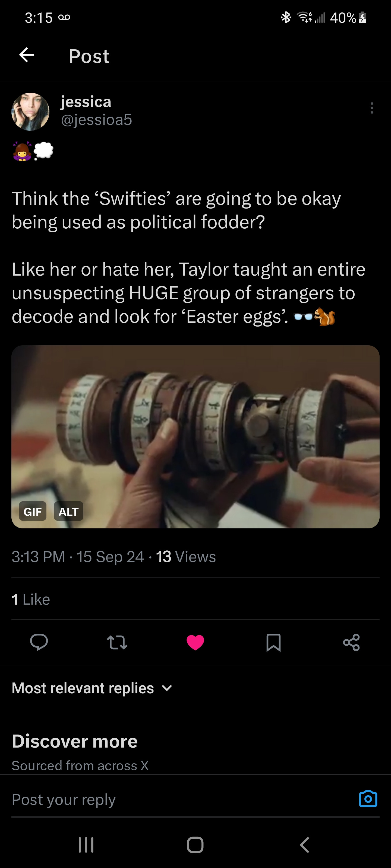Viewport: 391px width, 868px height.
Task: Tap the 13 Views count
Action: click(x=186, y=557)
